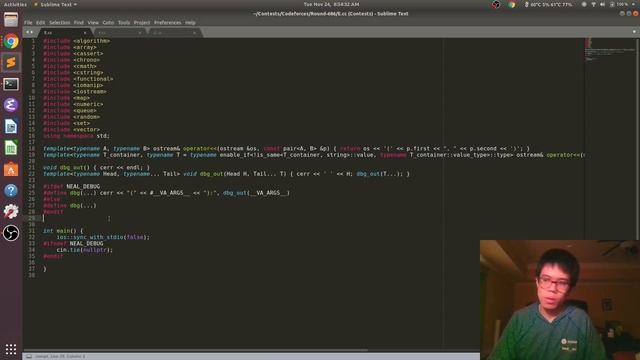Screen dimensions: 640x360
Task: Click the panel switcher icon in status bar
Action: pyautogui.click(x=29, y=356)
